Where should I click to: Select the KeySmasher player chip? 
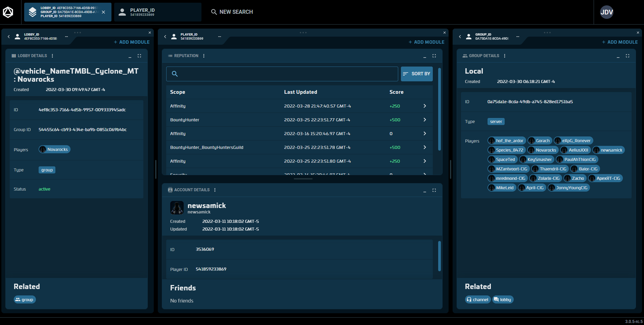pos(536,160)
